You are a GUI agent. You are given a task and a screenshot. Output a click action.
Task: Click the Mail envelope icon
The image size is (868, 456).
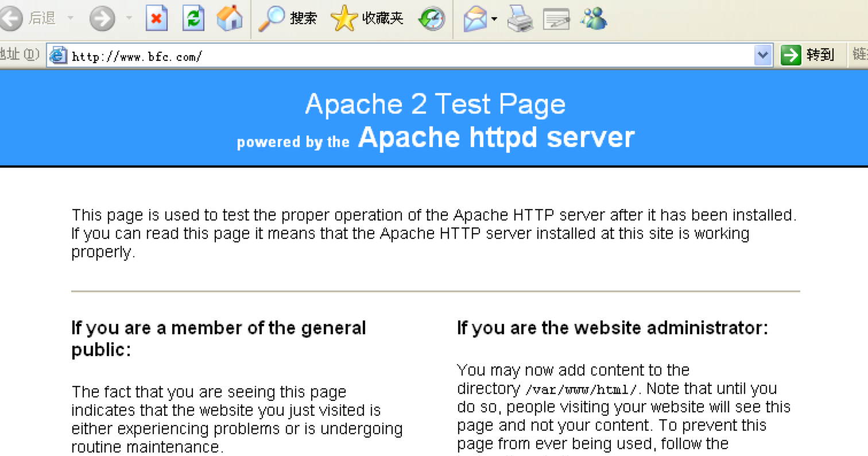click(x=475, y=19)
